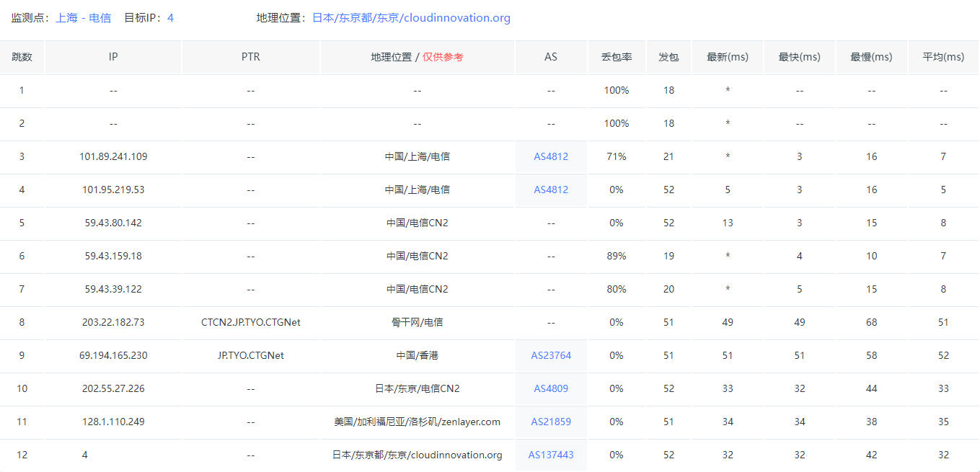Open the AS21859 link
The image size is (980, 472).
[551, 422]
